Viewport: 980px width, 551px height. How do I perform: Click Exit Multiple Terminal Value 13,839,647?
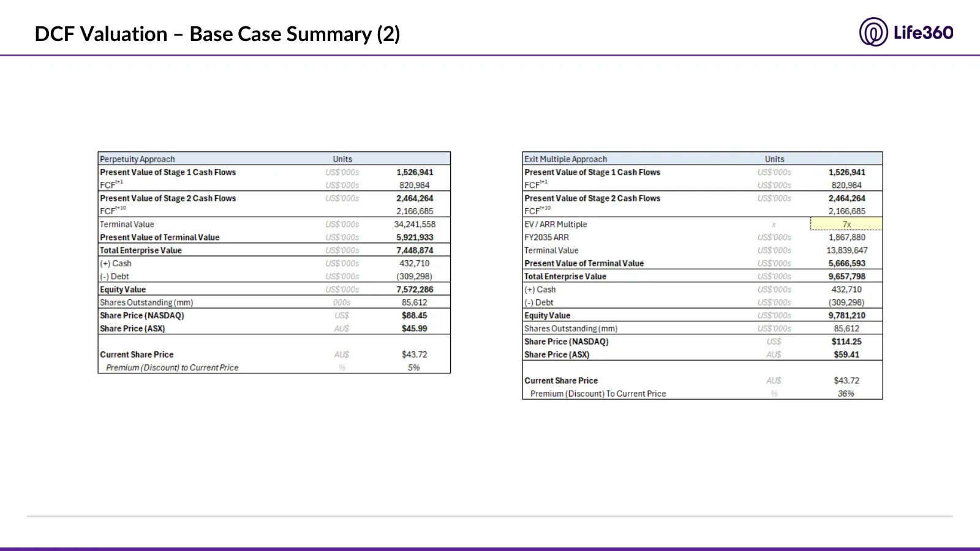(x=847, y=250)
